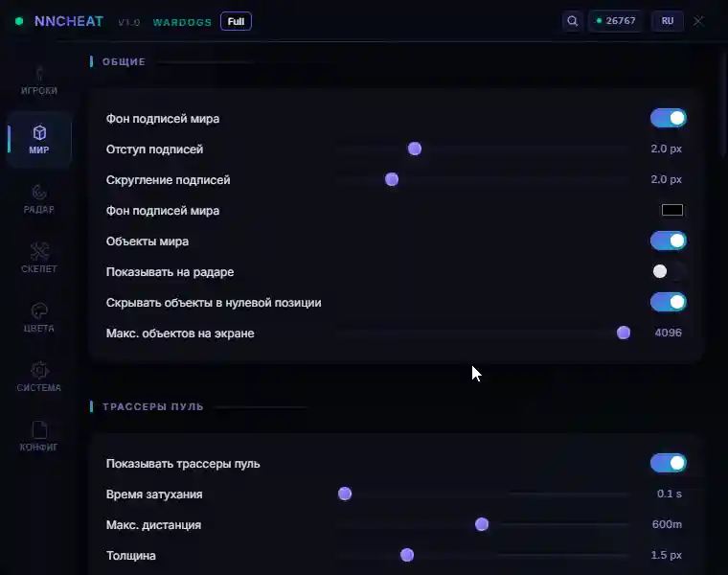Enable Показывать на радаре switch
The image size is (728, 575).
click(668, 271)
